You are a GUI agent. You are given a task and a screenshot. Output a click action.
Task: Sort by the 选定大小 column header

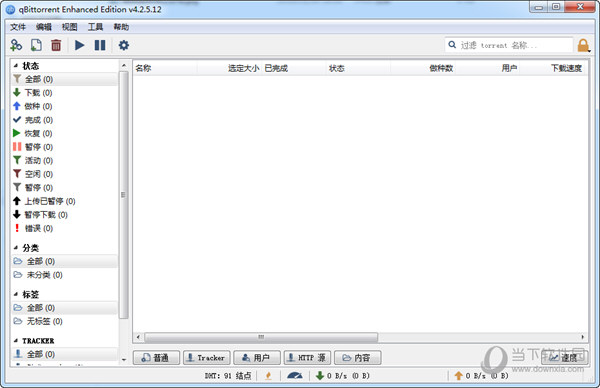click(229, 68)
